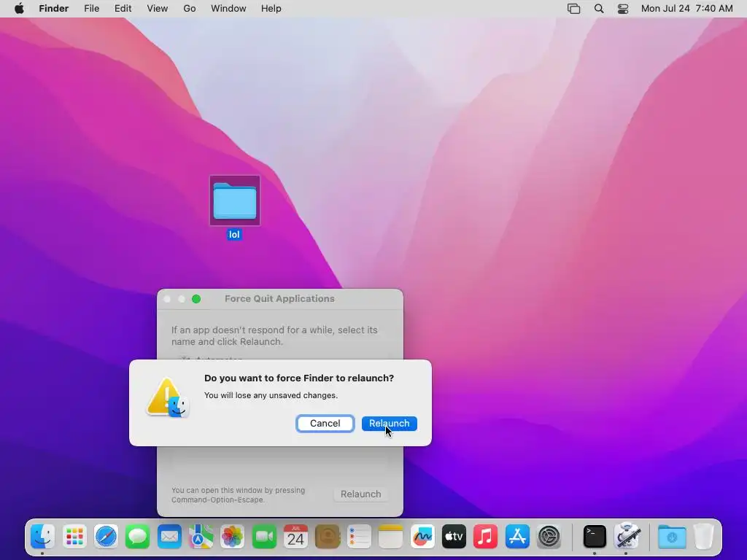
Task: Open Automator in the Dock
Action: point(627,536)
